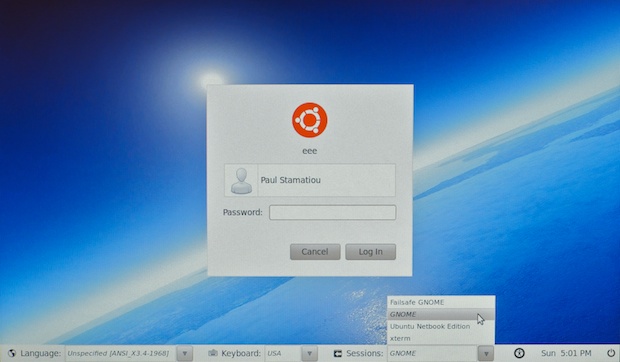Viewport: 620px width, 362px height.
Task: Open the USA keyboard combo box
Action: (284, 353)
